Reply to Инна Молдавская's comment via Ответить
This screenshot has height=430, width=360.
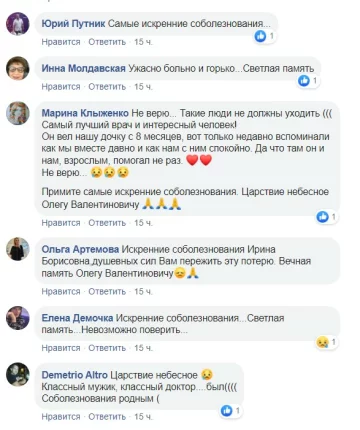click(107, 87)
